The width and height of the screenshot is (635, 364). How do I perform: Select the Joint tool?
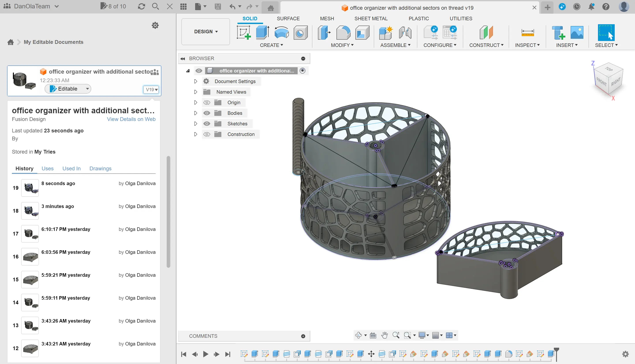(405, 33)
